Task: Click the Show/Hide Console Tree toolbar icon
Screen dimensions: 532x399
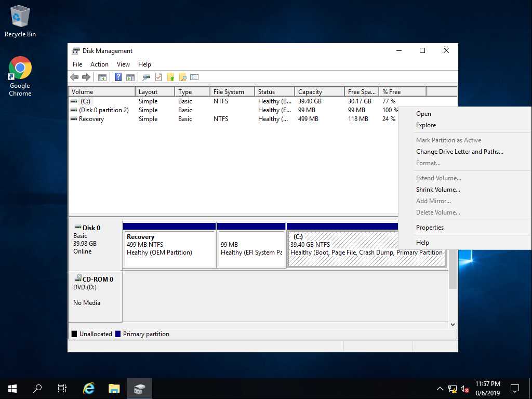Action: tap(102, 77)
